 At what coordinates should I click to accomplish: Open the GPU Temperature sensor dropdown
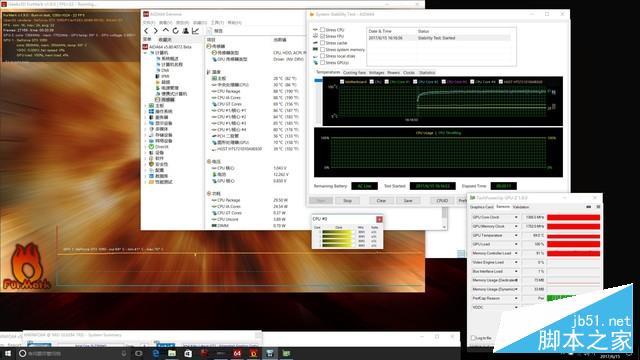click(x=516, y=236)
